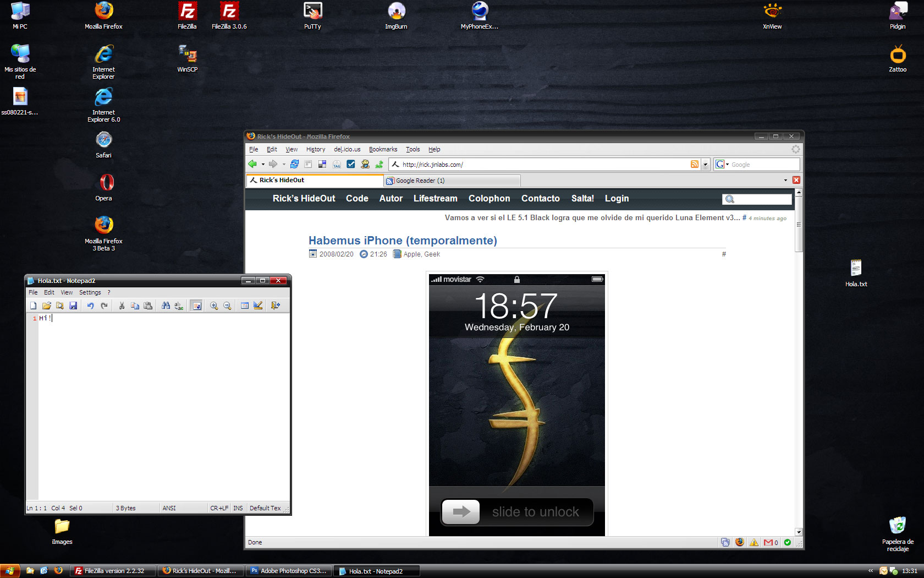Toggle word wrap in Notepad2 toolbar
This screenshot has width=924, height=578.
click(196, 306)
